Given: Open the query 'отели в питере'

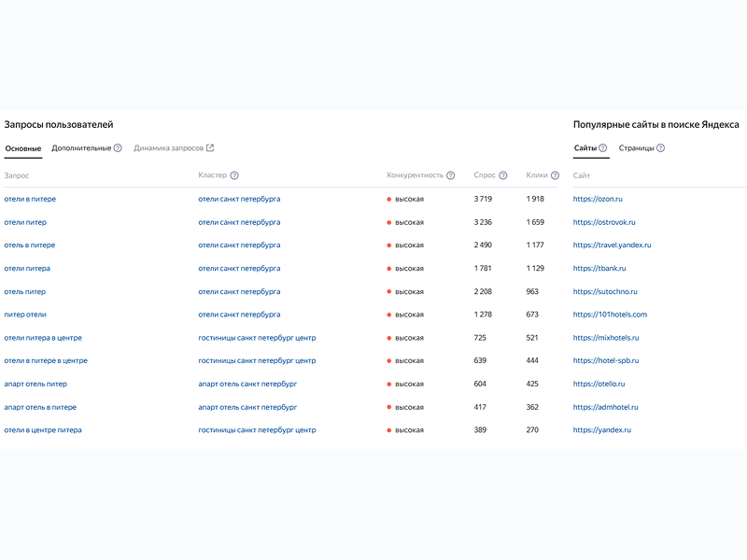Looking at the screenshot, I should pos(30,199).
